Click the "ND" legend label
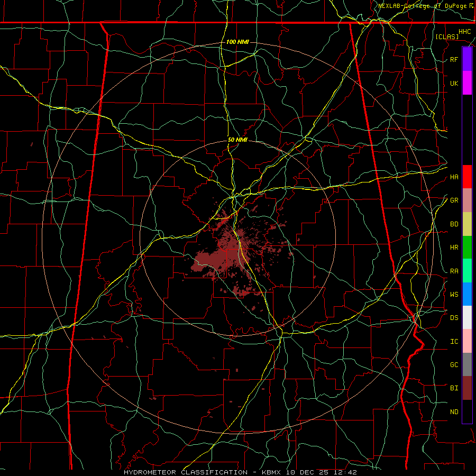Viewport: 476px width, 476px height. pos(454,412)
